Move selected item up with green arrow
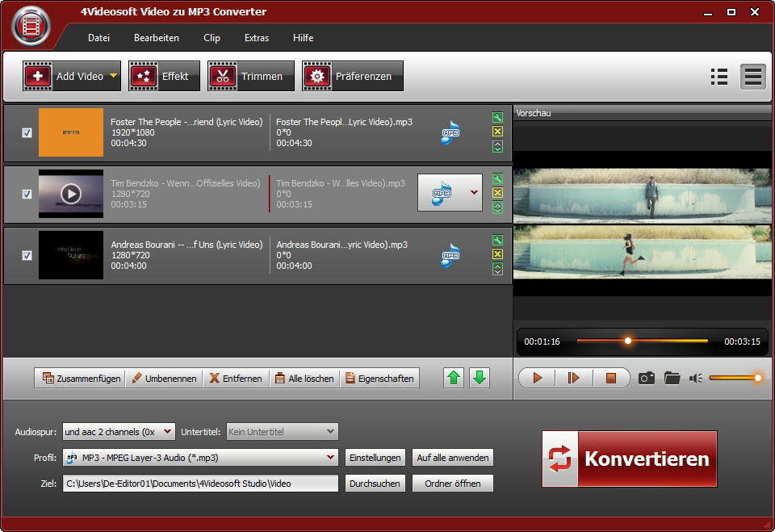 [454, 379]
